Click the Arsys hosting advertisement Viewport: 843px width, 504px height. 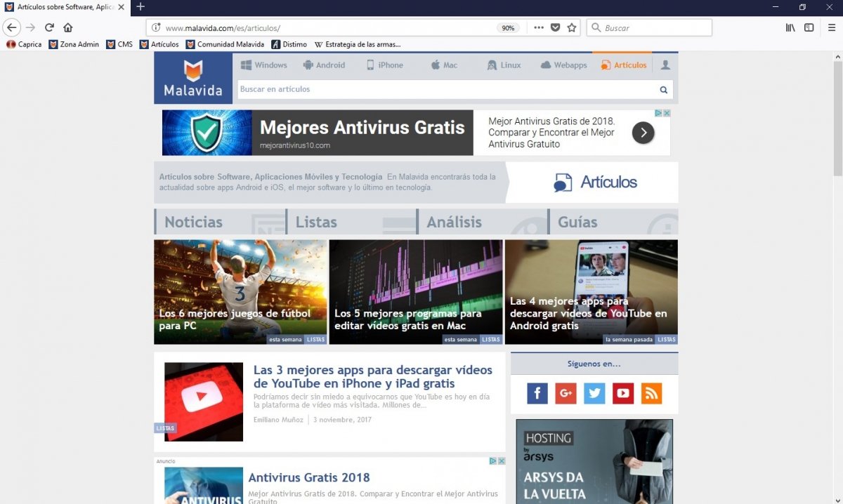click(x=594, y=462)
